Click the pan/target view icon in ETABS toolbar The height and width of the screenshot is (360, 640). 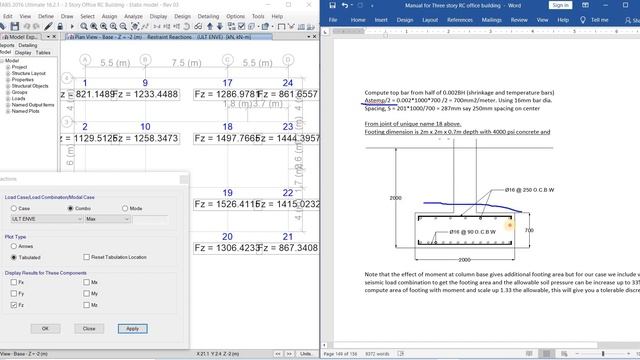click(x=135, y=27)
